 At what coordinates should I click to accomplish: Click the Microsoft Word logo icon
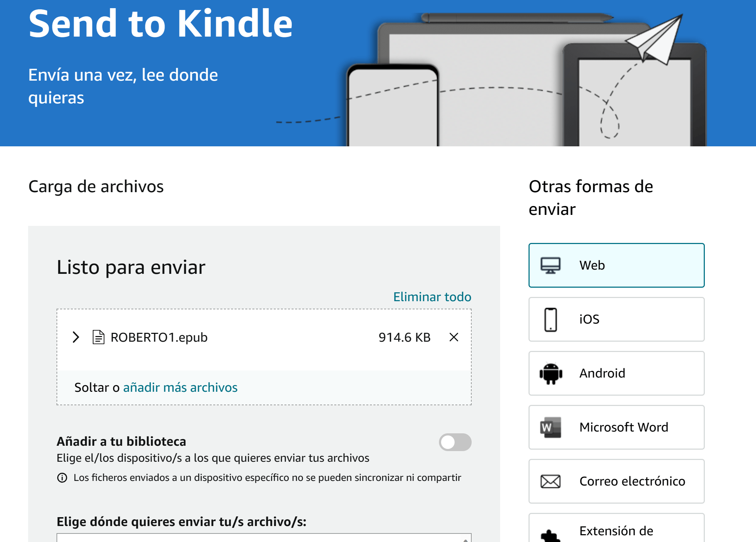tap(551, 427)
